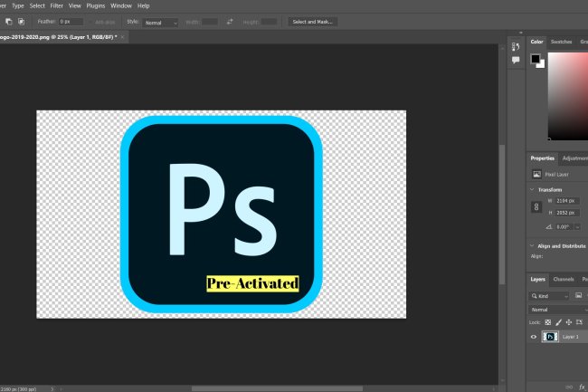This screenshot has width=588, height=392.
Task: Select the intersect with selection mode button
Action: 21,21
